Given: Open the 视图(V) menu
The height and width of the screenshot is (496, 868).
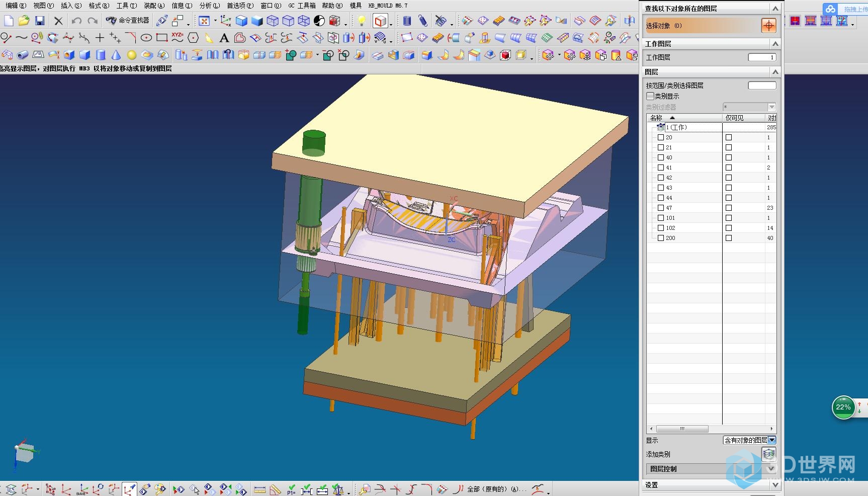Looking at the screenshot, I should pos(43,6).
